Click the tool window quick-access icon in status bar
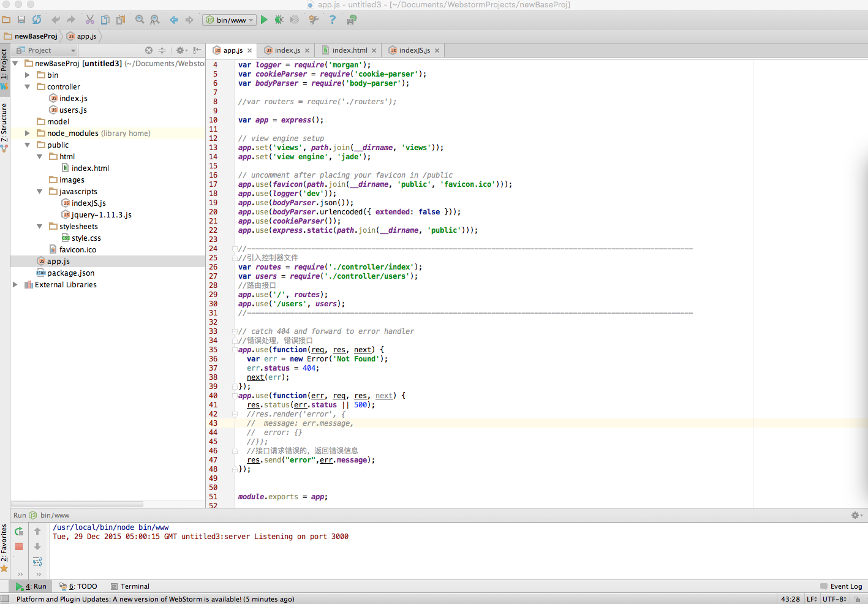This screenshot has width=868, height=604. (x=5, y=599)
